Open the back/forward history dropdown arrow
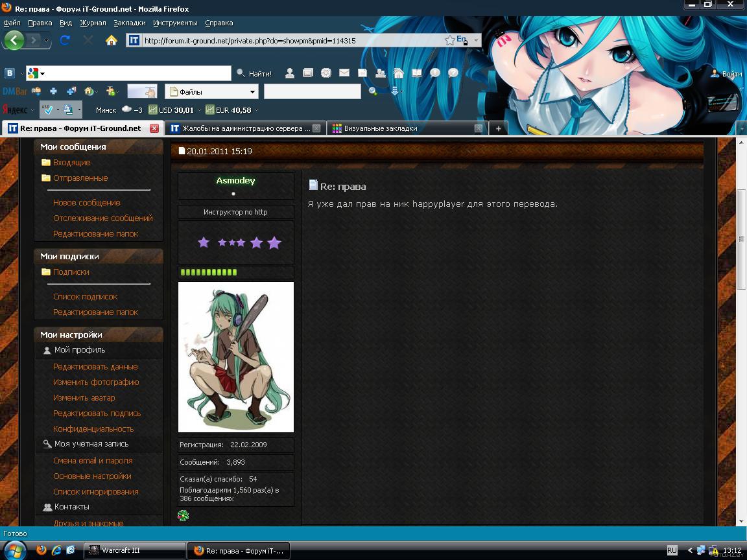Viewport: 747px width, 560px height. 46,41
